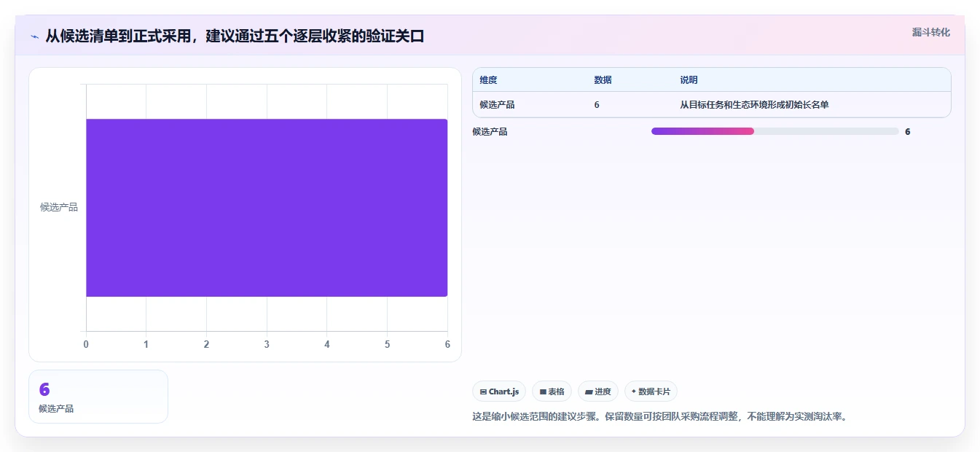This screenshot has height=452, width=980.
Task: Click the 说明 column header
Action: pos(689,80)
